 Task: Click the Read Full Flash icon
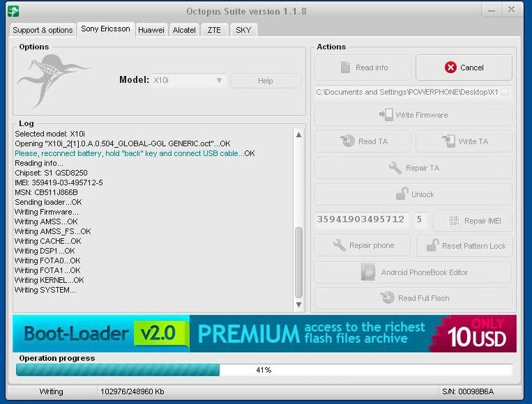[387, 297]
